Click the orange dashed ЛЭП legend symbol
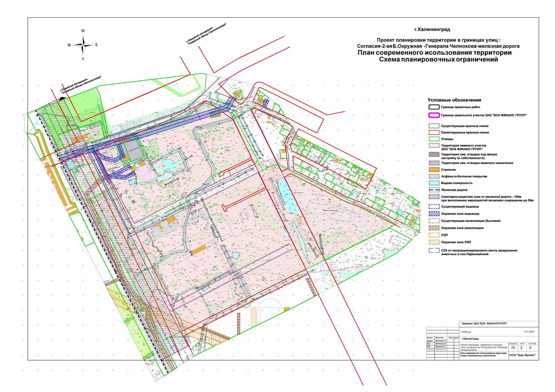The height and width of the screenshot is (392, 555). coord(434,235)
